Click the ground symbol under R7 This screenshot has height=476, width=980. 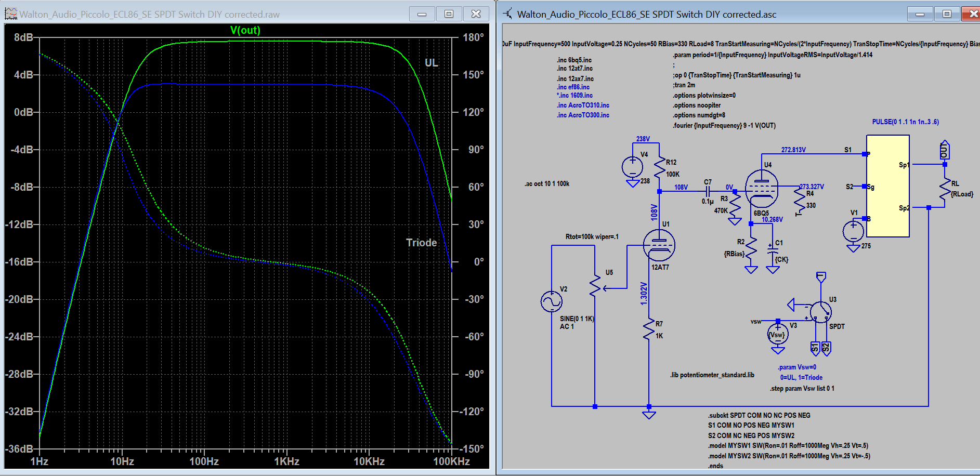click(649, 415)
